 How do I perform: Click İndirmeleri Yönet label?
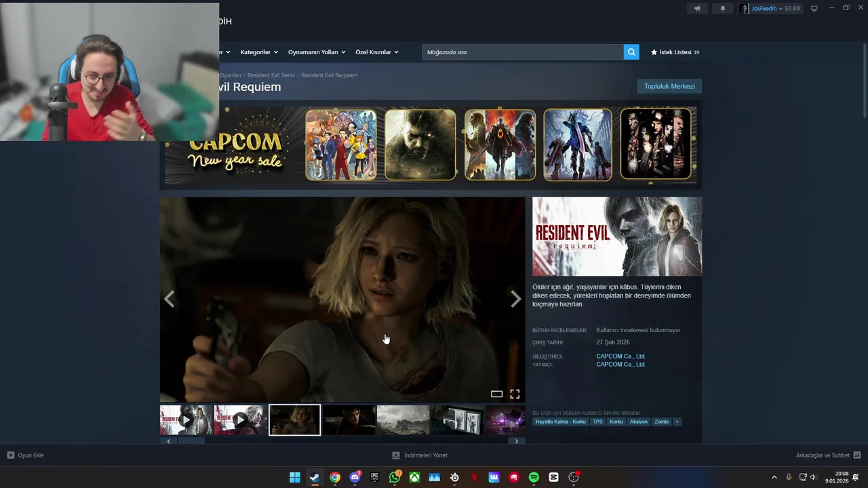coord(425,455)
